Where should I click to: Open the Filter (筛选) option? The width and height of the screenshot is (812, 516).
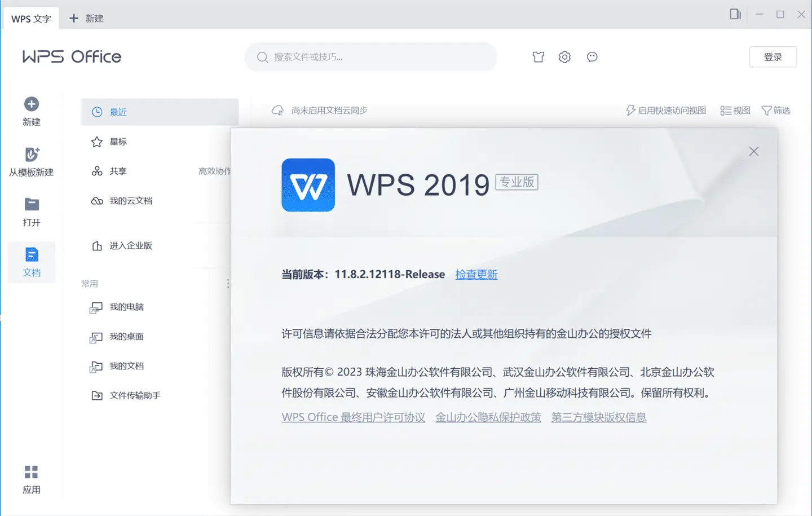tap(776, 111)
